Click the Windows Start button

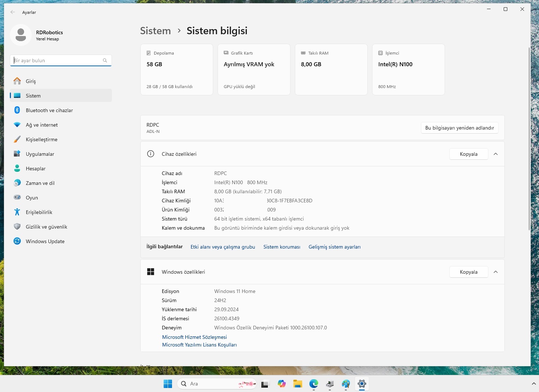pyautogui.click(x=168, y=384)
